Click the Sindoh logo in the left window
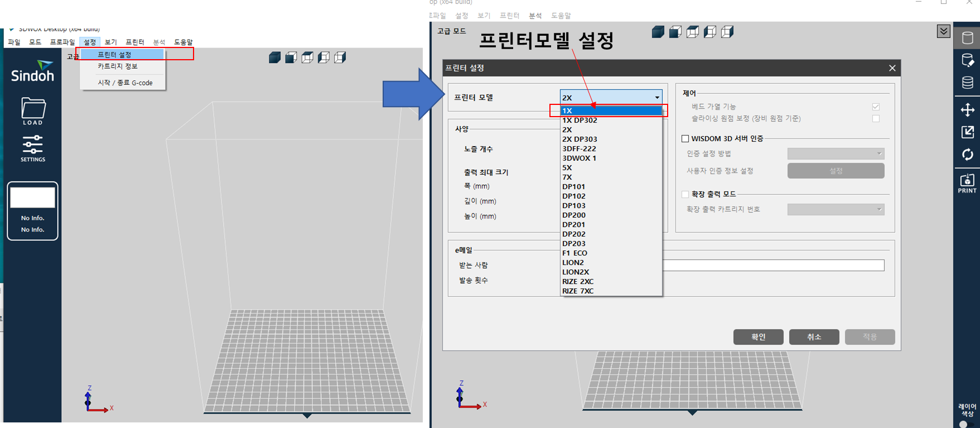The image size is (980, 428). 33,71
